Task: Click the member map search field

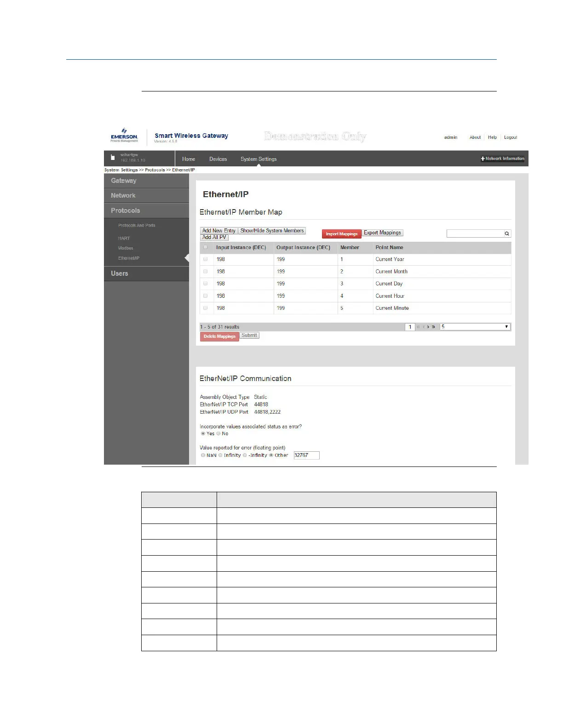Action: [x=475, y=233]
